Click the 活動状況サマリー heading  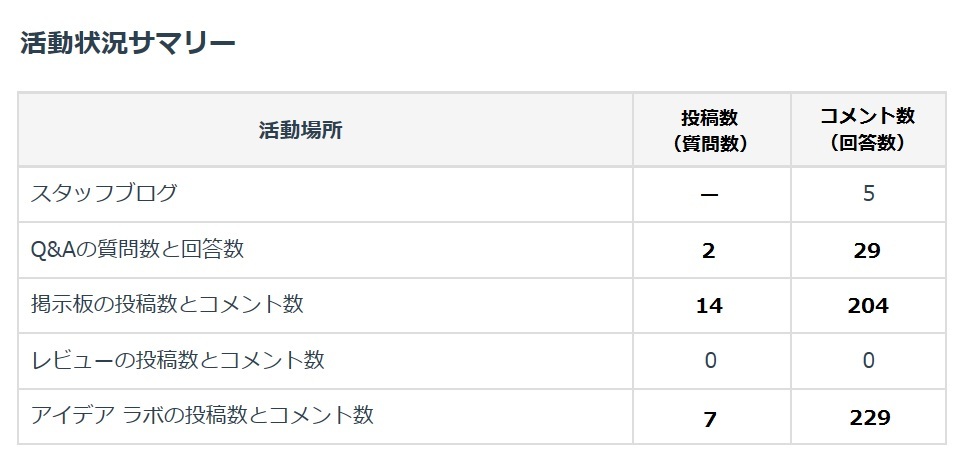tap(127, 43)
